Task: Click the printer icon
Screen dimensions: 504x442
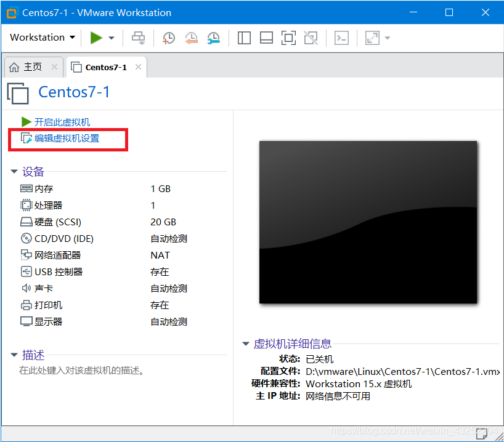Action: tap(26, 305)
